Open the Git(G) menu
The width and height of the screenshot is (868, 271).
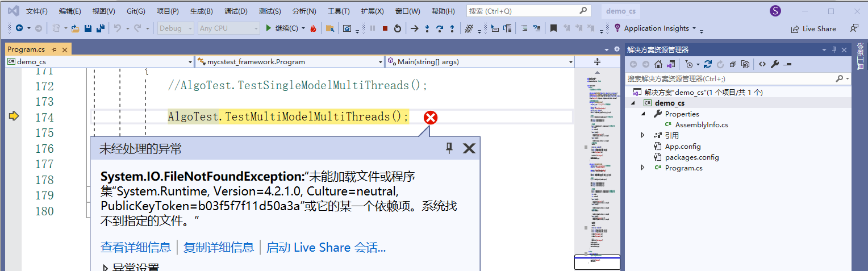click(x=136, y=11)
